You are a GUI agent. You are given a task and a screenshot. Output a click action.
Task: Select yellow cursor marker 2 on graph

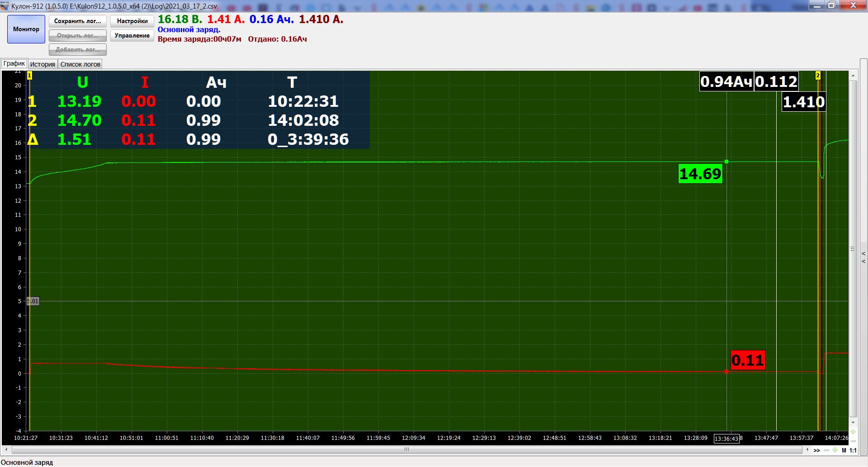818,76
